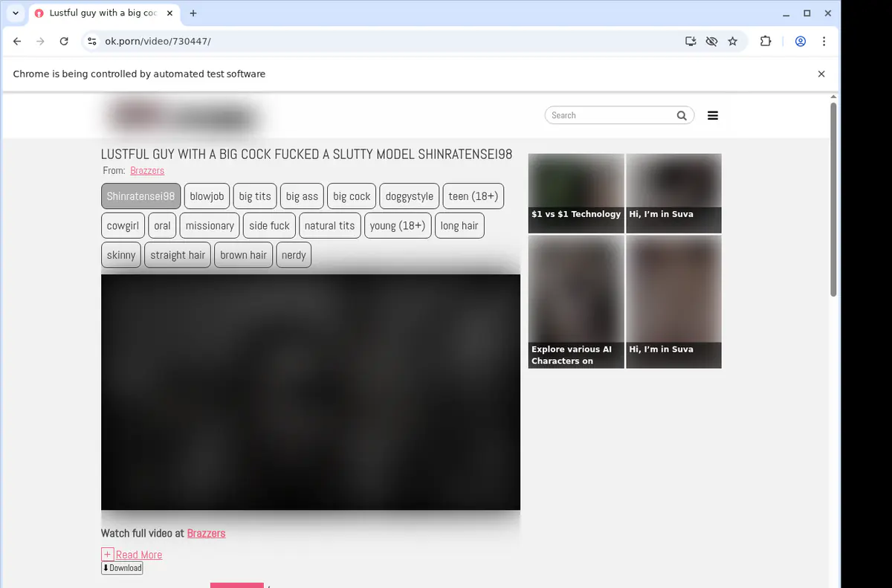892x588 pixels.
Task: Open Hi, I'm in Suva ad beside AI Characters
Action: coord(673,302)
